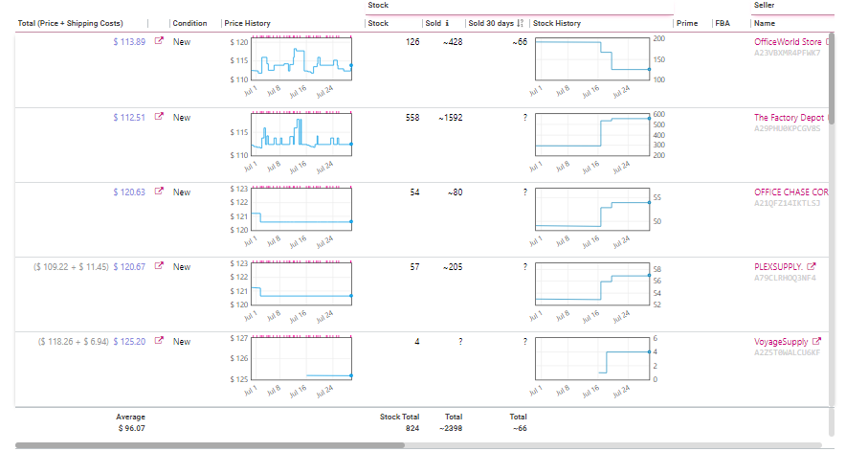The image size is (868, 474).
Task: Open external link next to $120.63 price
Action: (x=159, y=192)
